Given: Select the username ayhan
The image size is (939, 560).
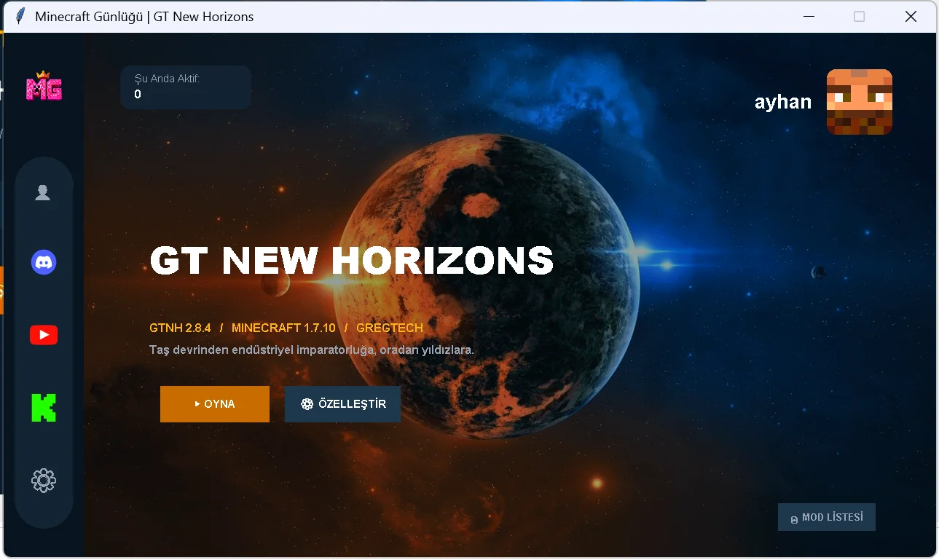Looking at the screenshot, I should click(x=783, y=102).
